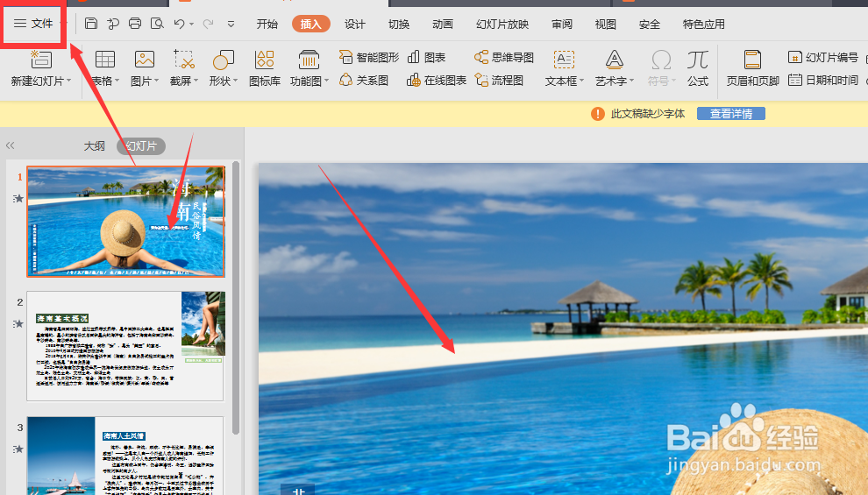Select the 幻灯片 panel tab

click(141, 146)
